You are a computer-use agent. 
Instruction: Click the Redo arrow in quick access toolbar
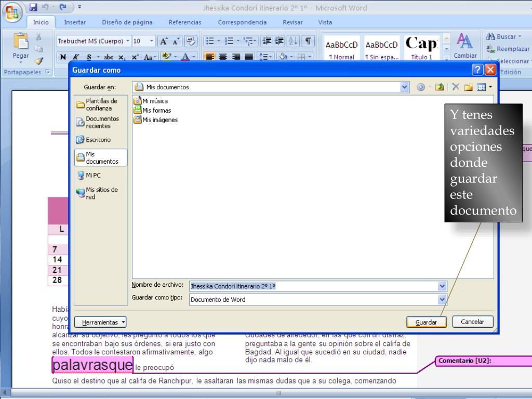click(63, 7)
